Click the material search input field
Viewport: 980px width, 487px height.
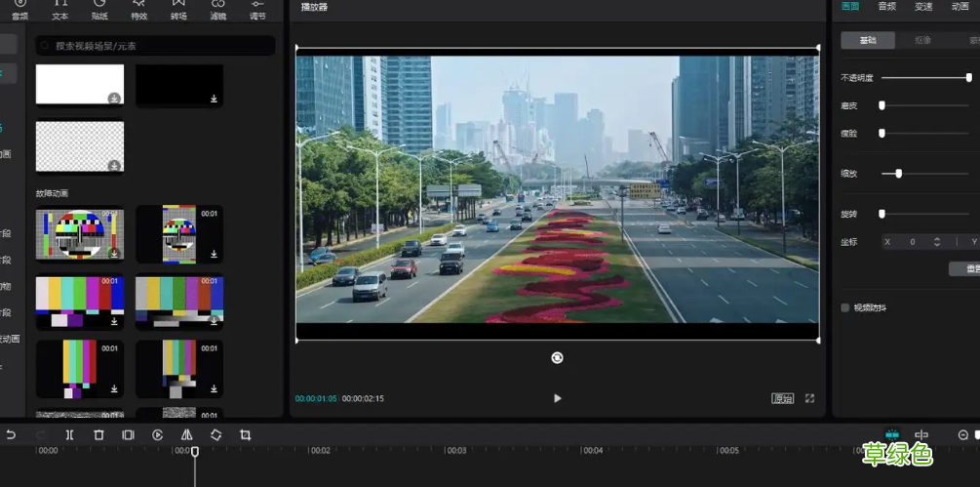click(x=156, y=46)
